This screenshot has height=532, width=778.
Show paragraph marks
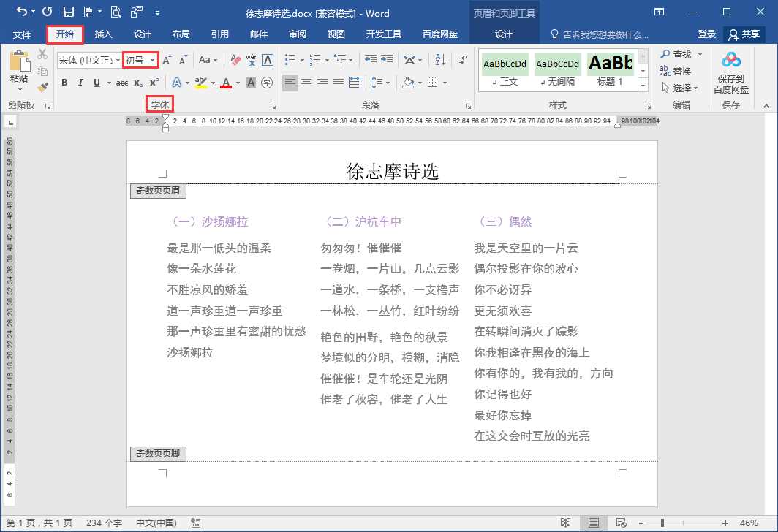(461, 60)
